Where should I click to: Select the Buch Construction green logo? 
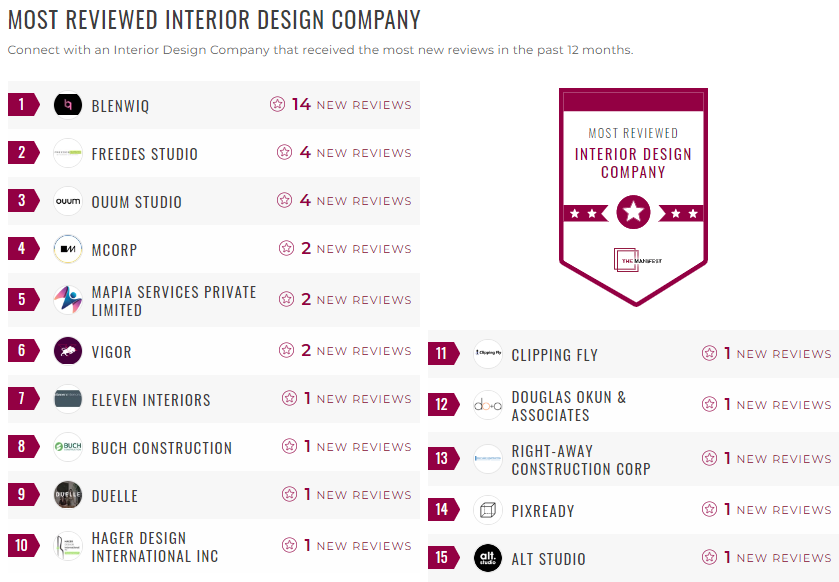[68, 447]
